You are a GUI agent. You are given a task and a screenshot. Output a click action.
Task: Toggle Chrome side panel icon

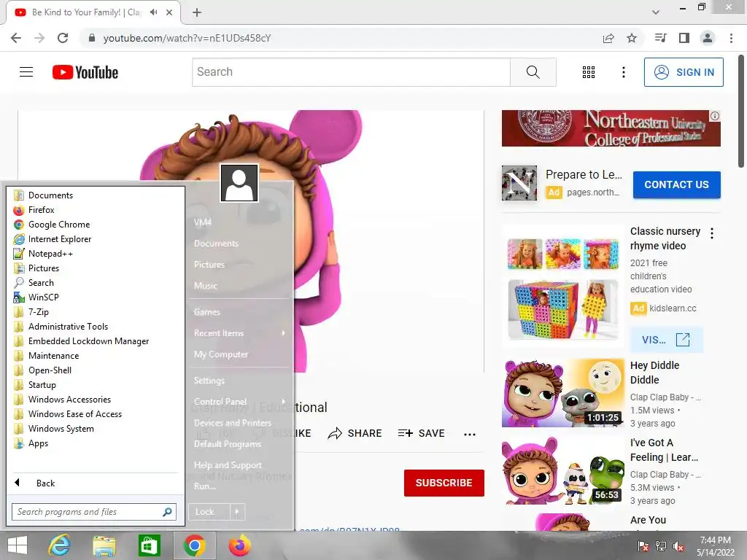tap(684, 38)
